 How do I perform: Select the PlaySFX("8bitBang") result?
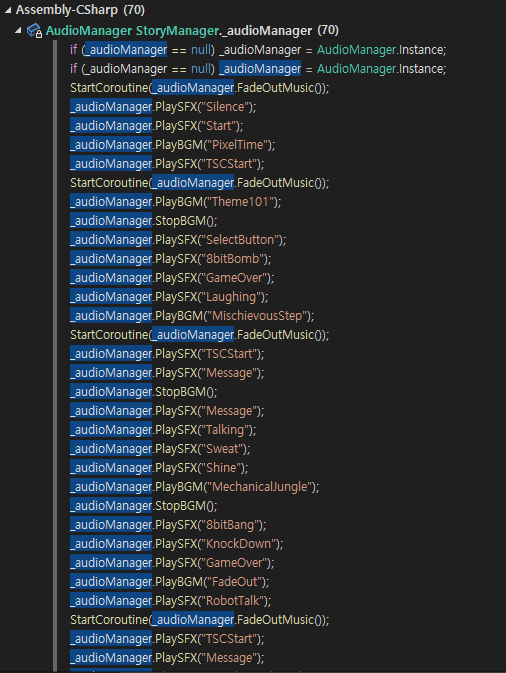coord(168,524)
